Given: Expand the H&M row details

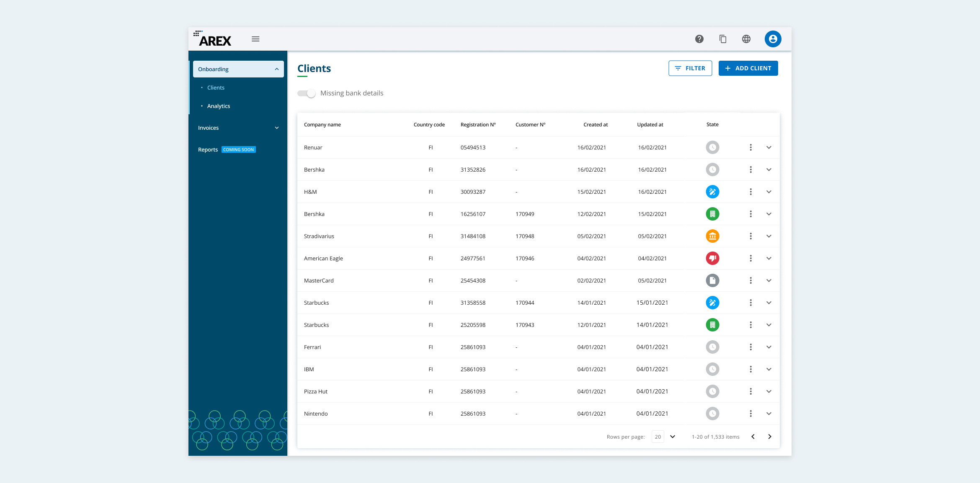Looking at the screenshot, I should coord(769,192).
